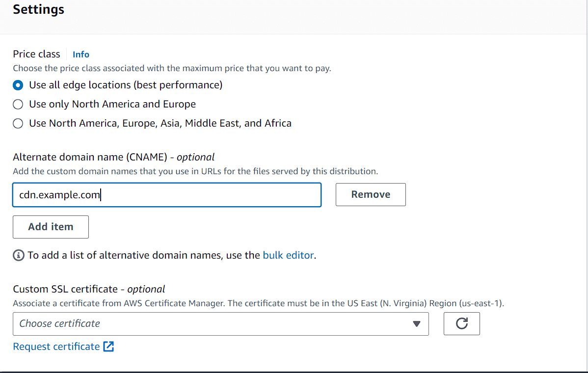Place cursor in the cdn.example.com text box
The height and width of the screenshot is (373, 588).
[167, 194]
